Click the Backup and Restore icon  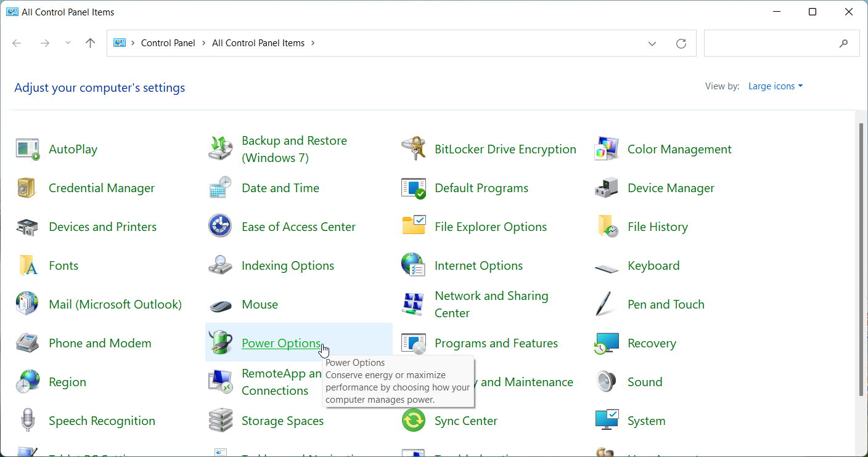(221, 149)
